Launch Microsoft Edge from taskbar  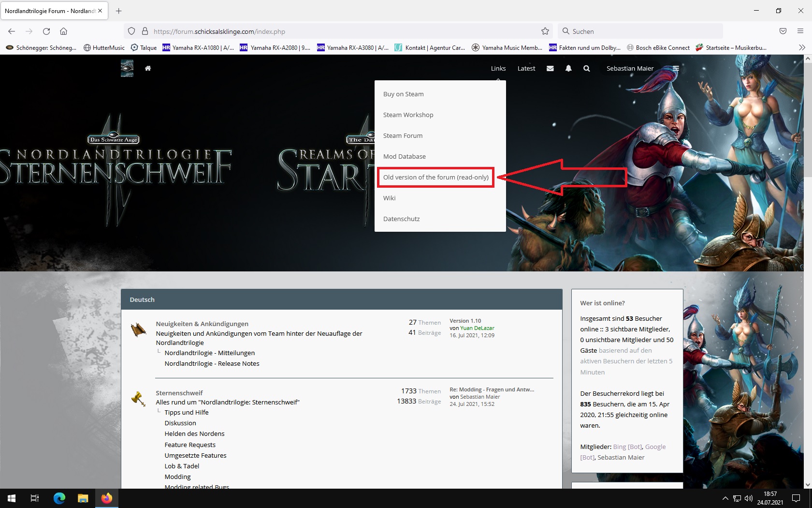click(x=59, y=498)
